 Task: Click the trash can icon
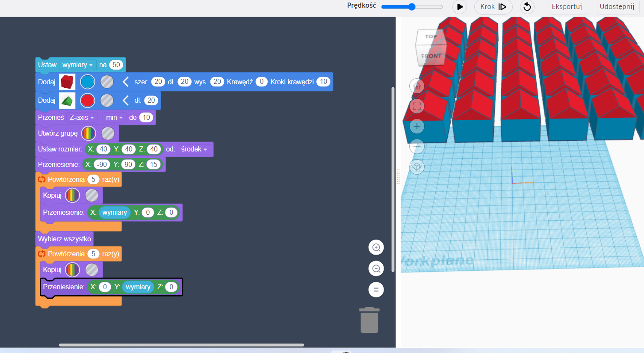pos(369,320)
